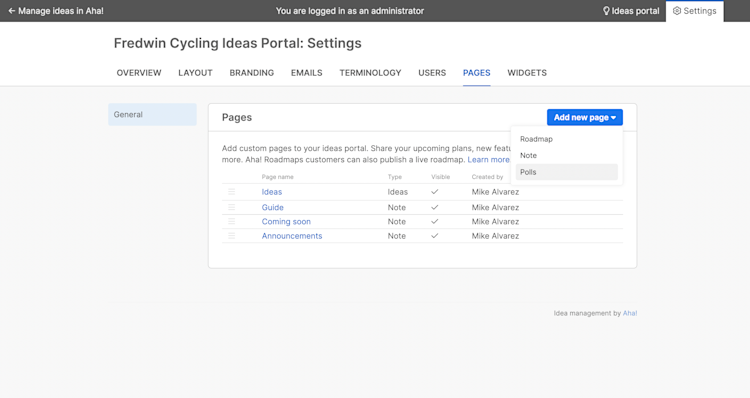Toggle the visible checkmark for Coming soon page
Screen dimensions: 750x398
pos(434,221)
